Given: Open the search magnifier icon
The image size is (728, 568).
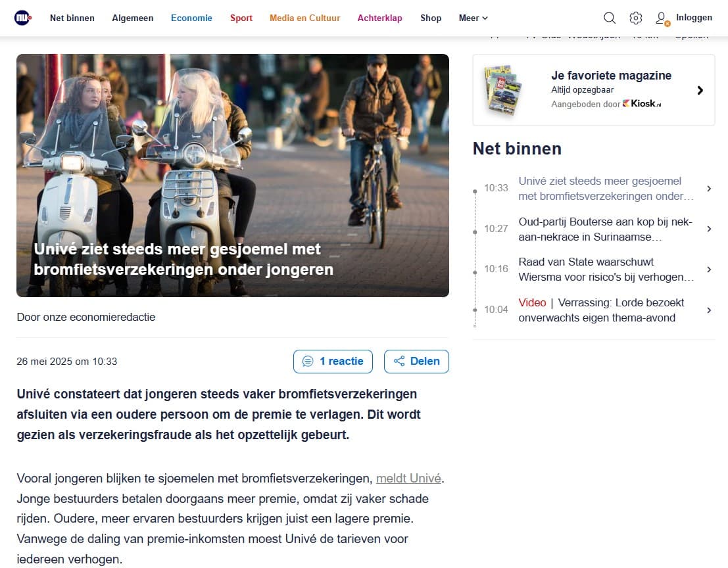Looking at the screenshot, I should 610,18.
